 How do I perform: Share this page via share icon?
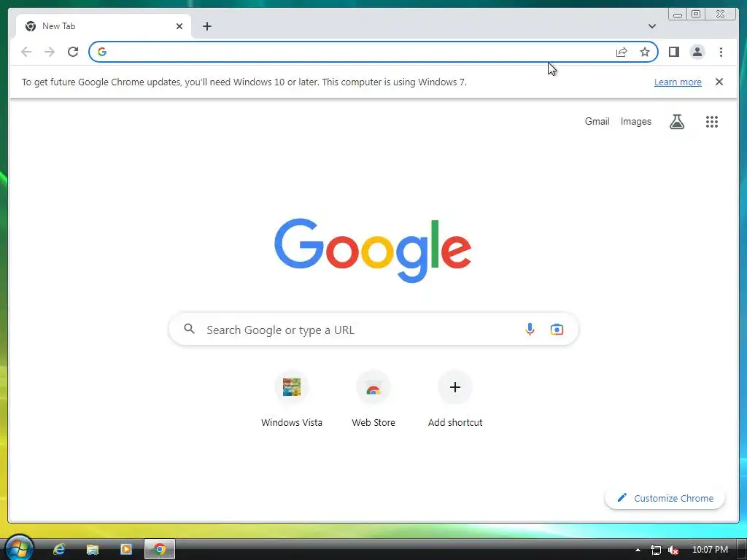click(622, 52)
